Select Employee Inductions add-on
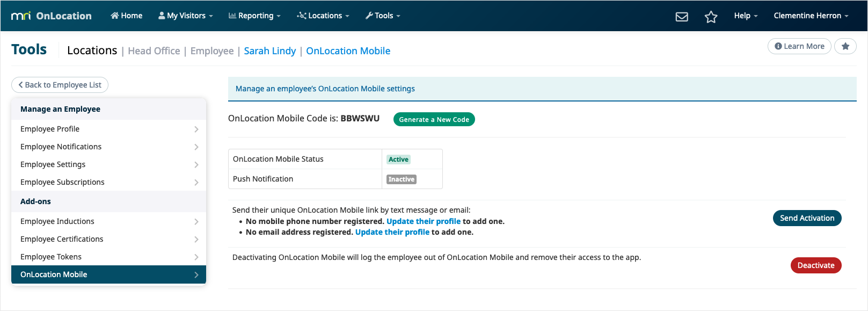 coord(108,221)
